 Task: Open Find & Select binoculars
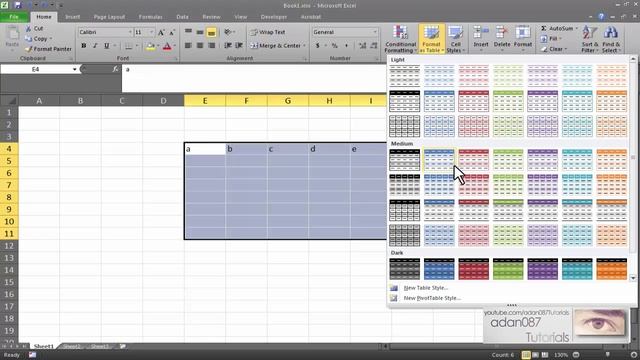(611, 39)
